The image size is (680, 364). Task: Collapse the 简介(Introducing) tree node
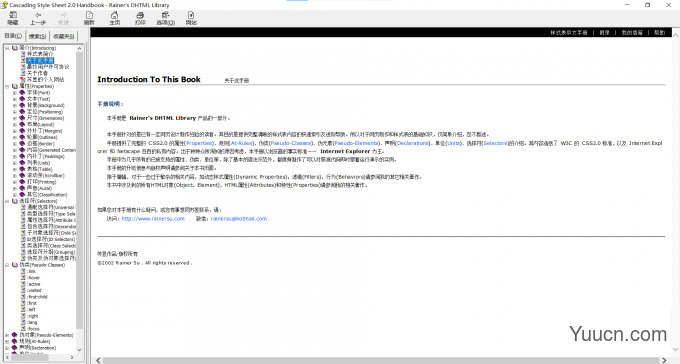tap(7, 48)
